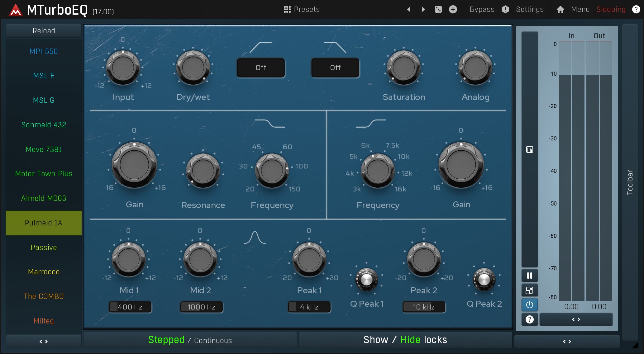Click the meter mode icon on slider strip
Screen dimensions: 644x354
529,150
